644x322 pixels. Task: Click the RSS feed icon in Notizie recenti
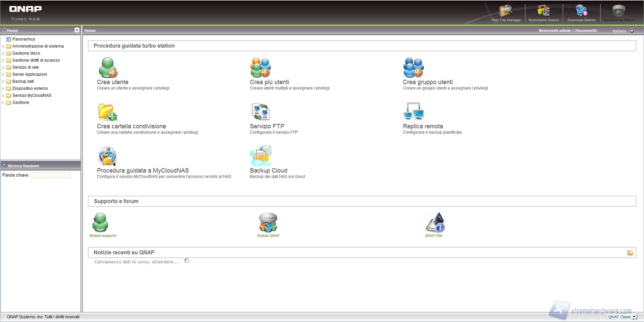point(630,253)
